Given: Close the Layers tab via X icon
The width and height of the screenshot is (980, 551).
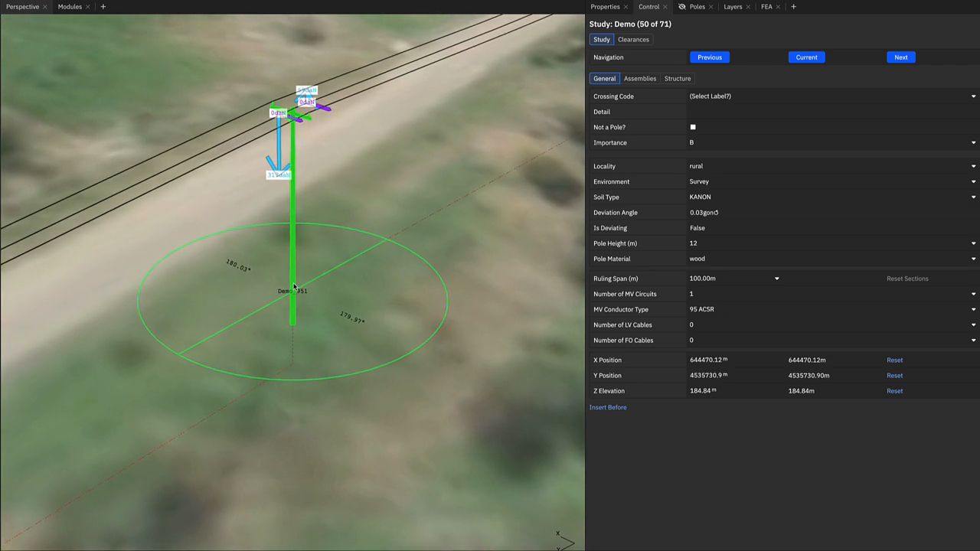Looking at the screenshot, I should coord(749,7).
